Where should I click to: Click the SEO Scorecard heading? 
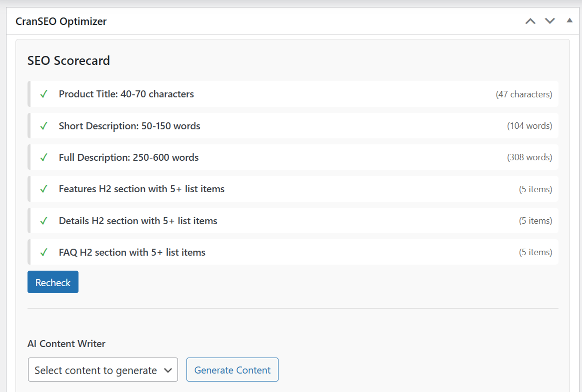pos(68,60)
